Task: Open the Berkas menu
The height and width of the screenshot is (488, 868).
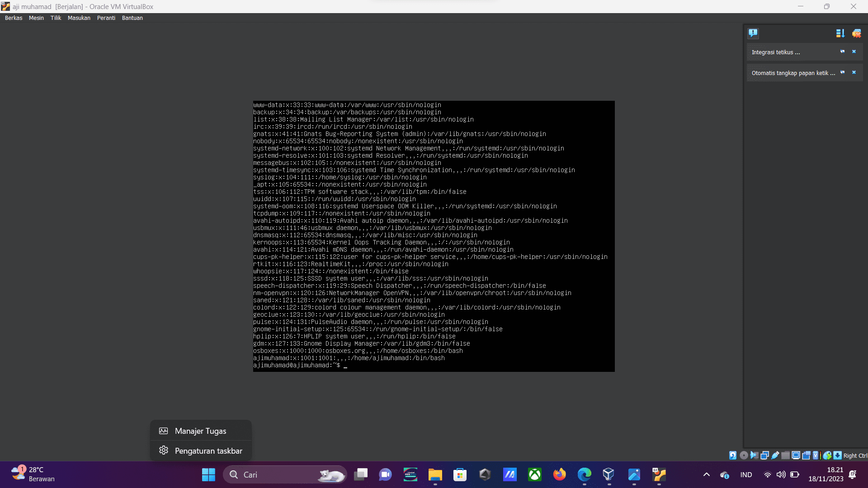Action: [14, 18]
